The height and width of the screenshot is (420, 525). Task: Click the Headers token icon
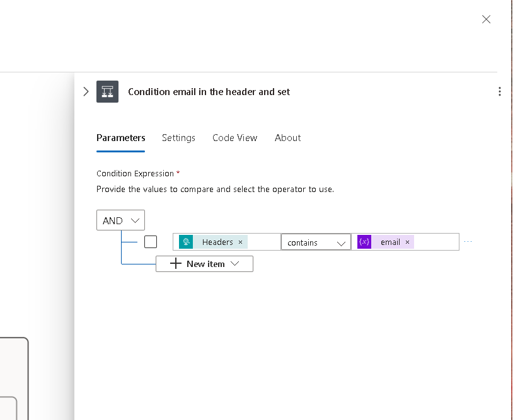(186, 242)
